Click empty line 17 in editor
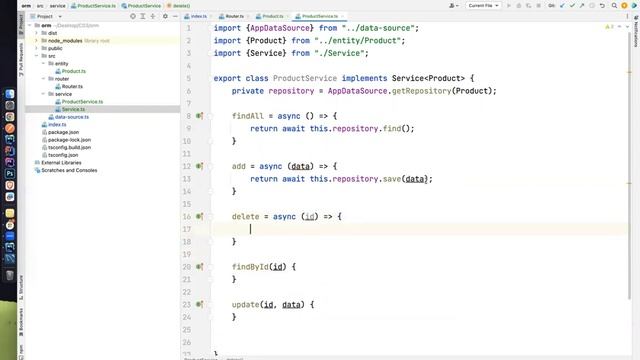This screenshot has width=640, height=360. coord(420,229)
